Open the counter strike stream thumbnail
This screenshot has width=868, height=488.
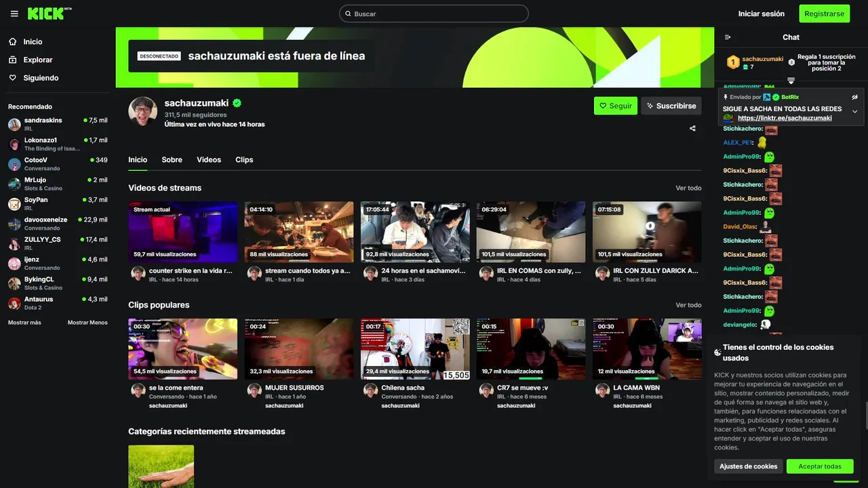[183, 232]
